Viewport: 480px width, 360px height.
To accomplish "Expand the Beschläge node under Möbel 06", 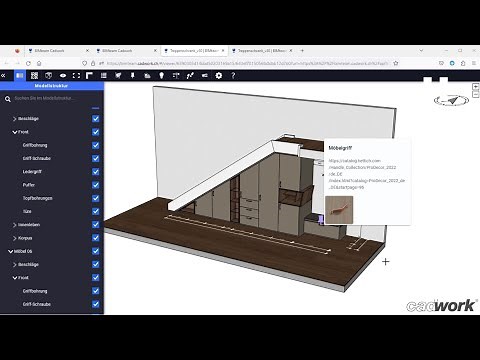I will pos(14,265).
